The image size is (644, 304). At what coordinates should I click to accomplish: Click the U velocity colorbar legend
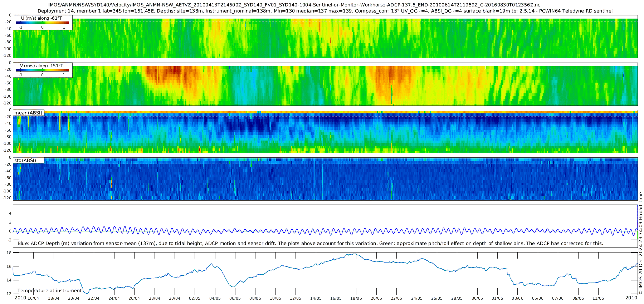click(43, 23)
